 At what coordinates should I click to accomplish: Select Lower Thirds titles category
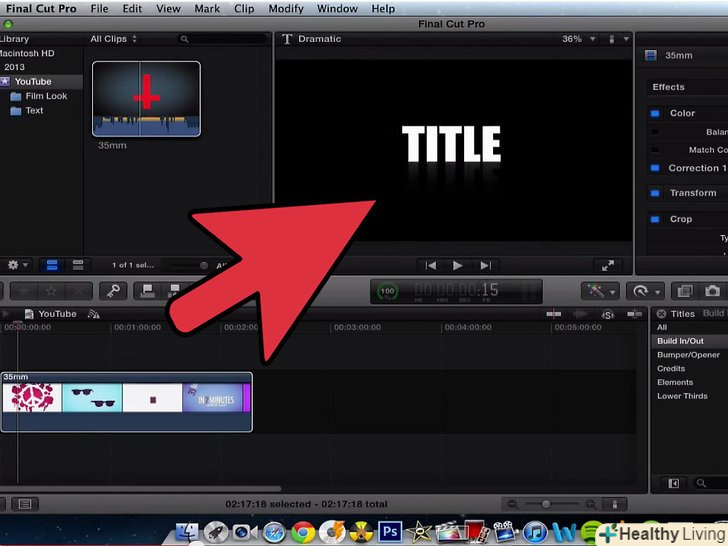coord(682,396)
